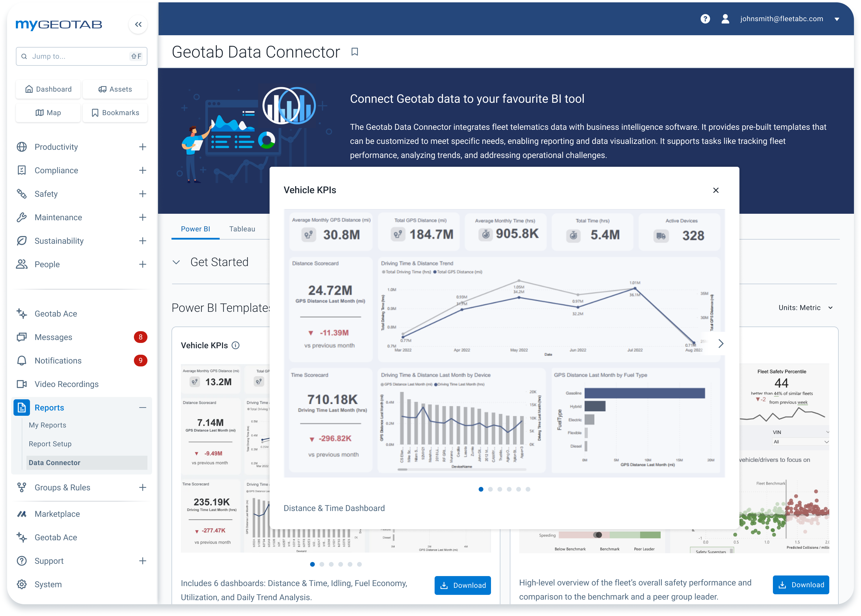This screenshot has width=861, height=616.
Task: Select Data Connector submenu item
Action: (x=86, y=463)
